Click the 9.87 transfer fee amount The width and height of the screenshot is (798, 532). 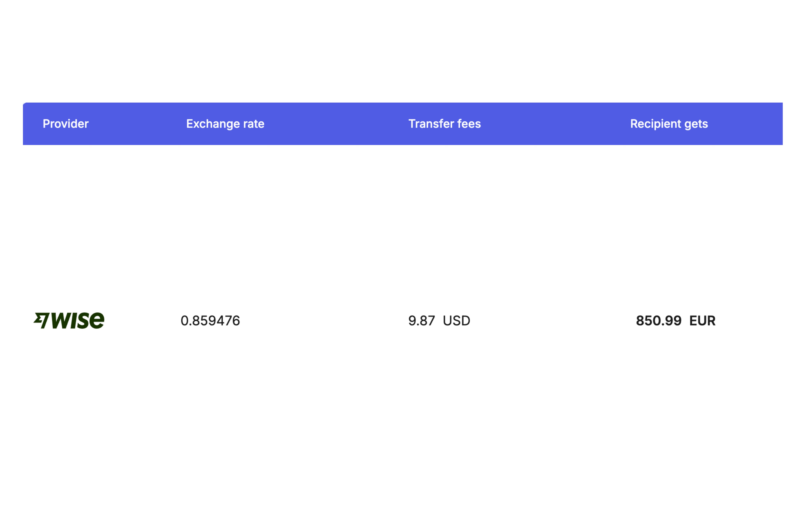pos(421,321)
